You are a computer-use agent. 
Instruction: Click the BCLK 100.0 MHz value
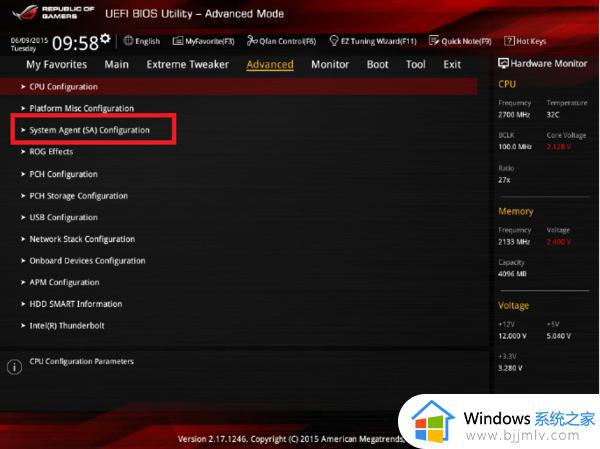(x=515, y=147)
